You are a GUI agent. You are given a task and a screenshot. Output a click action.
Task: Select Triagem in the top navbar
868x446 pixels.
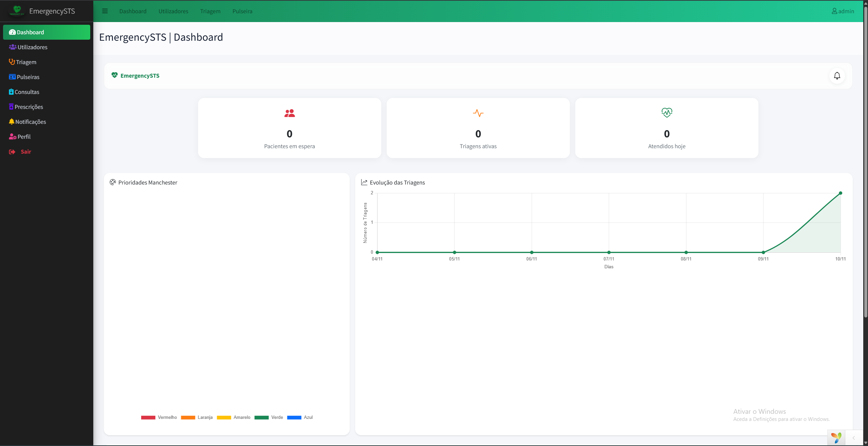click(210, 11)
